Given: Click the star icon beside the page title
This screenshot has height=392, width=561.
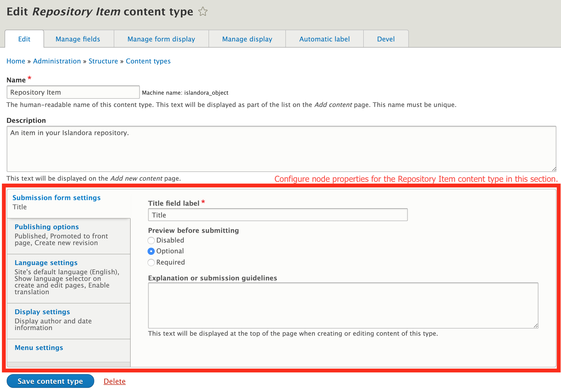Looking at the screenshot, I should (202, 11).
